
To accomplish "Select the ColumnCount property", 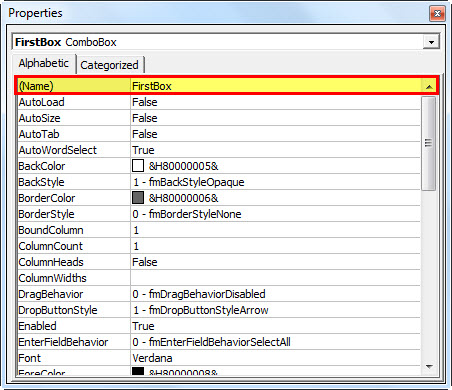I will tap(50, 246).
